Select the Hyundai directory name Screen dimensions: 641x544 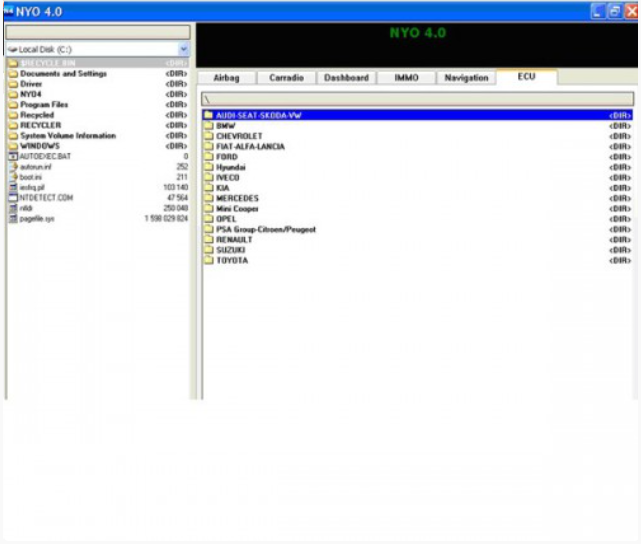(x=231, y=167)
